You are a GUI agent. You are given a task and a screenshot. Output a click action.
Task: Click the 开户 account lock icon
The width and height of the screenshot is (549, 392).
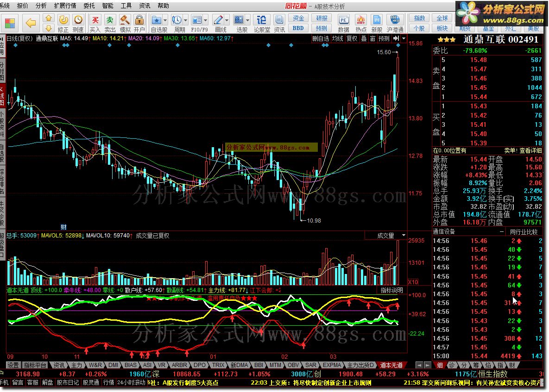pyautogui.click(x=139, y=24)
